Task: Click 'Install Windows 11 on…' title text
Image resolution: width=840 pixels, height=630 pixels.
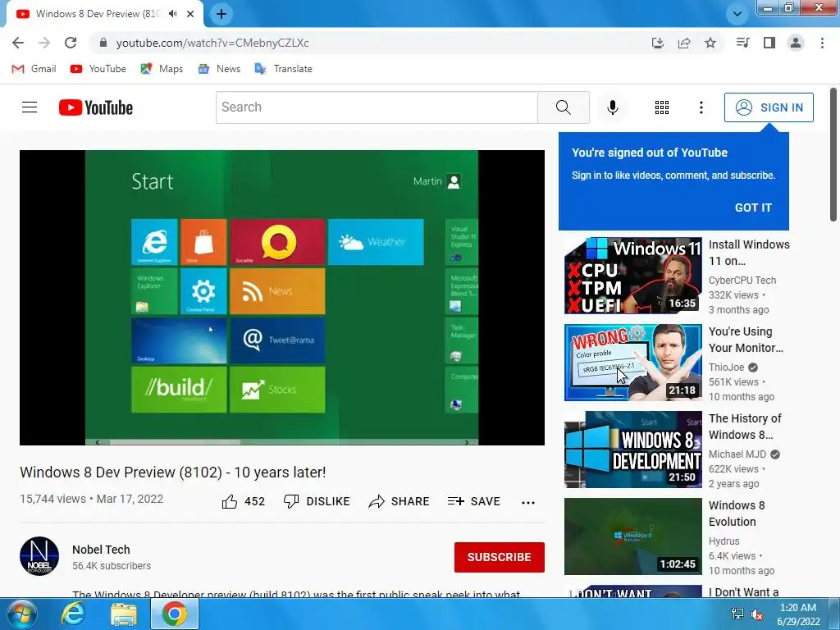Action: coord(749,253)
